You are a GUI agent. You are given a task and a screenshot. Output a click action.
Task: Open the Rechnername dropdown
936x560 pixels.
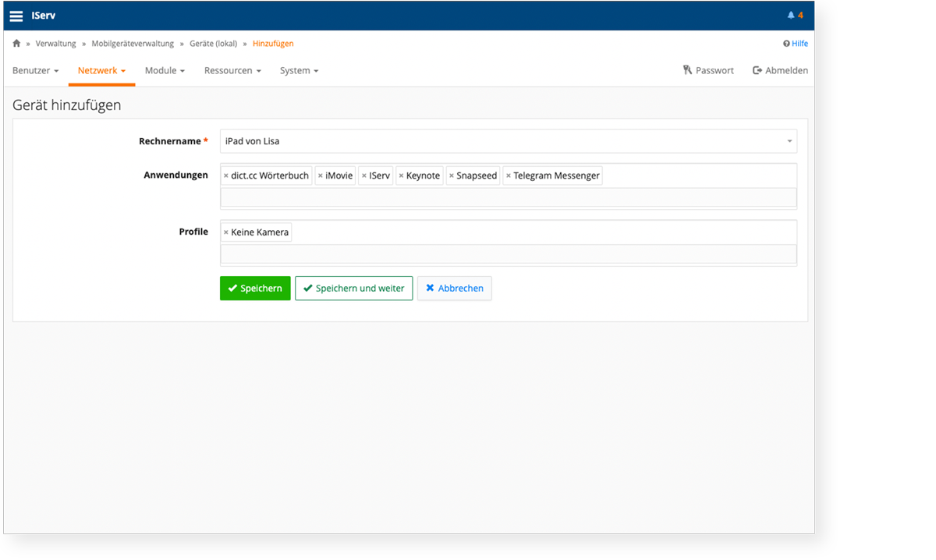coord(509,141)
